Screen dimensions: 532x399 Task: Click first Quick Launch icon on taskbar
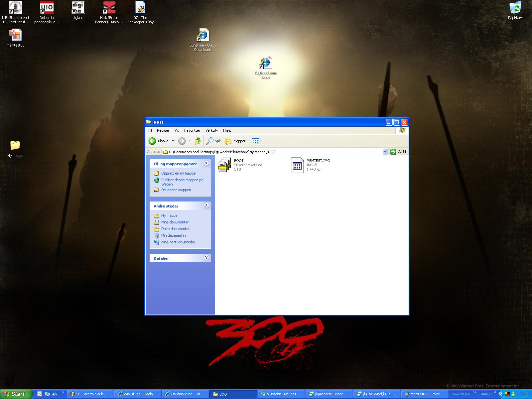click(40, 394)
